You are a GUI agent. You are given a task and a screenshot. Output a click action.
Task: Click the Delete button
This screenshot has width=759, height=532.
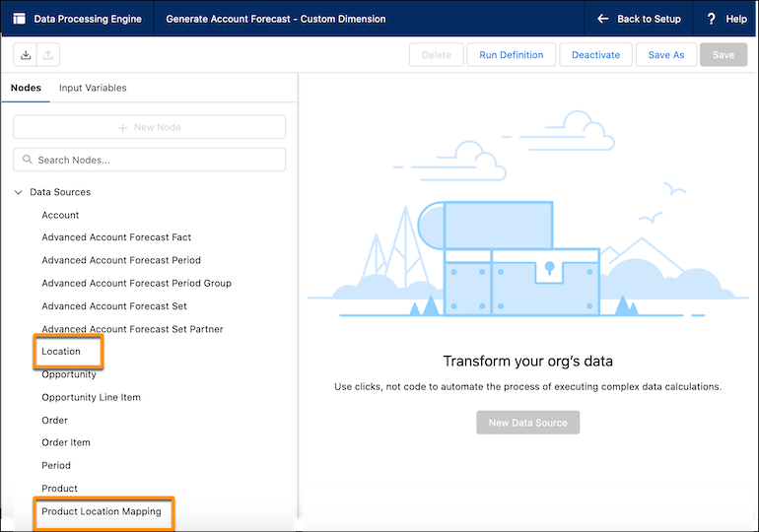(436, 54)
